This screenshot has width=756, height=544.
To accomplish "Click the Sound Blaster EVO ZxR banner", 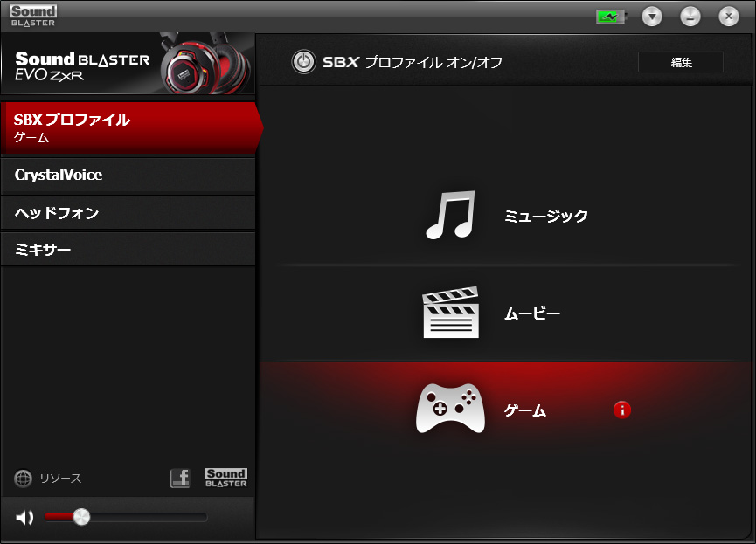I will coord(128,64).
